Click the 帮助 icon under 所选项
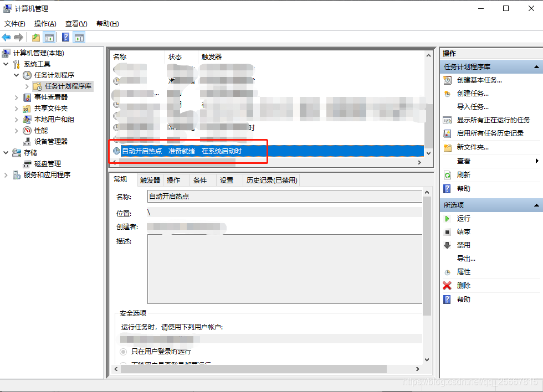543x392 pixels. pos(447,300)
